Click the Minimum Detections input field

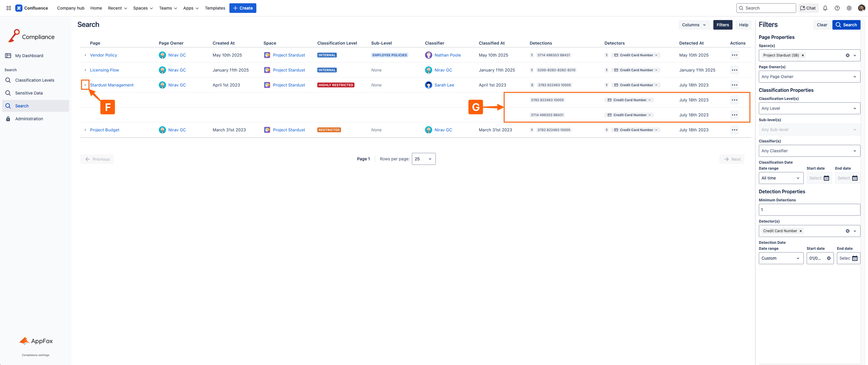(x=809, y=210)
